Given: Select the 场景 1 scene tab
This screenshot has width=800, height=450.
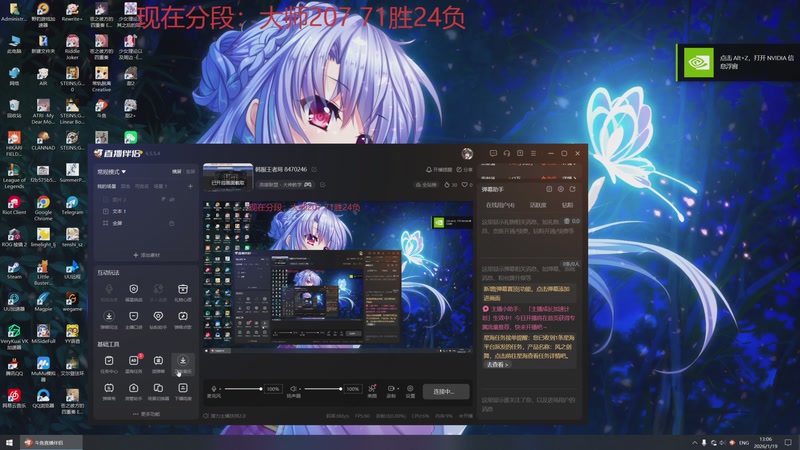Looking at the screenshot, I should pos(160,187).
